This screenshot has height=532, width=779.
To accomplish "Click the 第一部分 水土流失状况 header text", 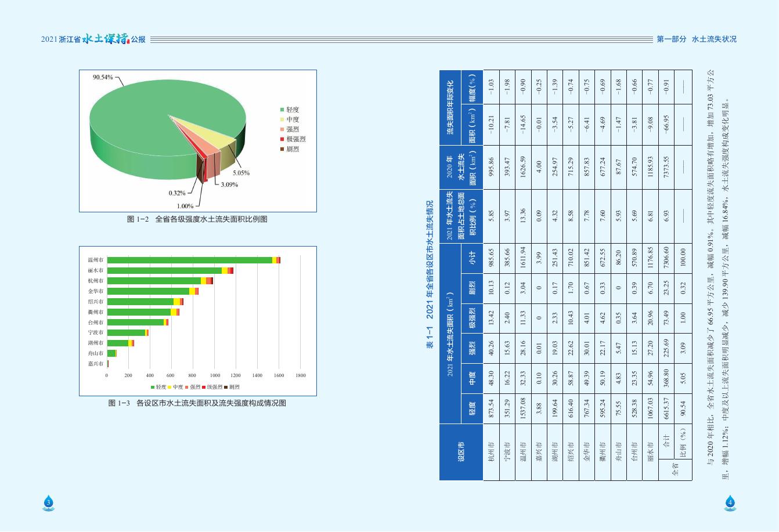I will [x=696, y=39].
